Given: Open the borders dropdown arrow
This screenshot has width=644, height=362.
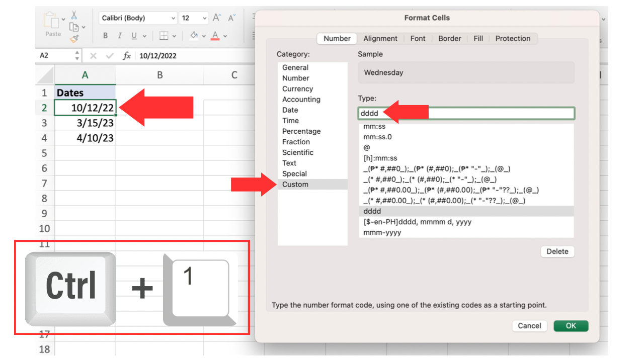Looking at the screenshot, I should (174, 36).
